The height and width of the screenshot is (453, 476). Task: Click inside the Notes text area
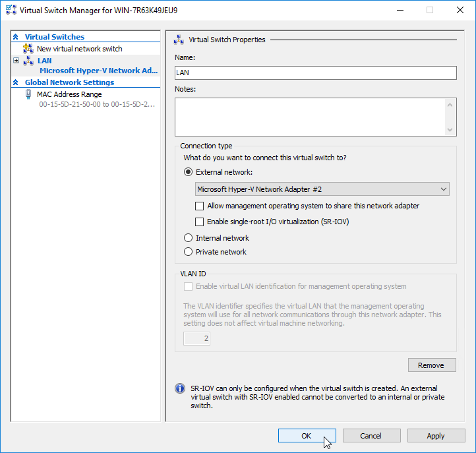(x=310, y=117)
